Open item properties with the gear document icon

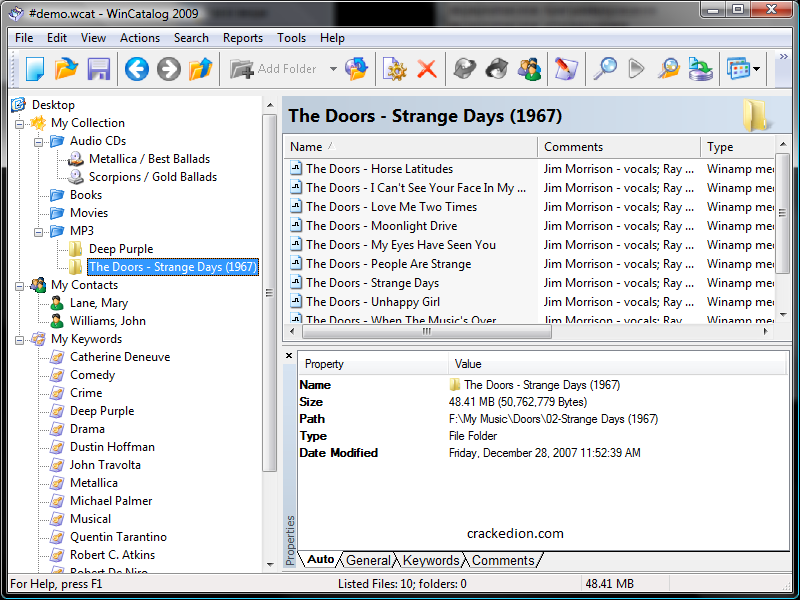pos(395,68)
